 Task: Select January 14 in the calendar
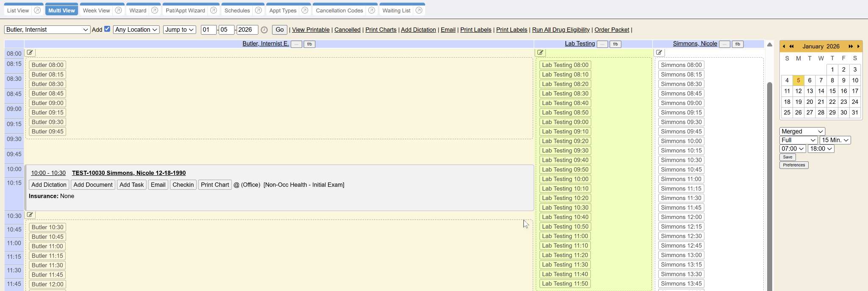coord(821,91)
